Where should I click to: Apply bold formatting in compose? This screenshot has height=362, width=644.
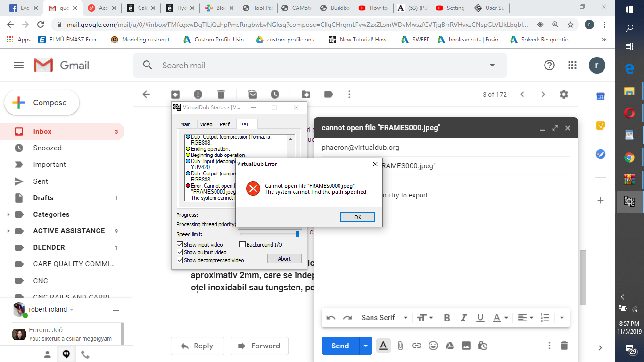coord(447,318)
